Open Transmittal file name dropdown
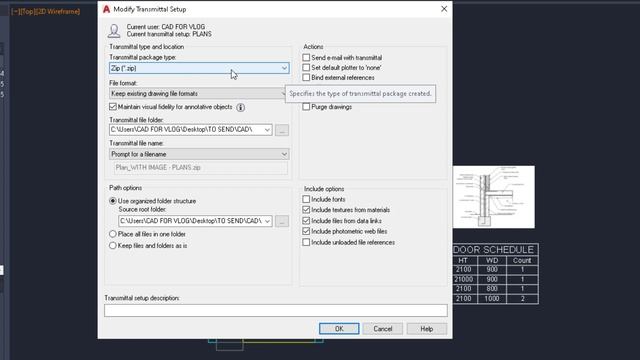This screenshot has width=640, height=360. click(x=199, y=154)
